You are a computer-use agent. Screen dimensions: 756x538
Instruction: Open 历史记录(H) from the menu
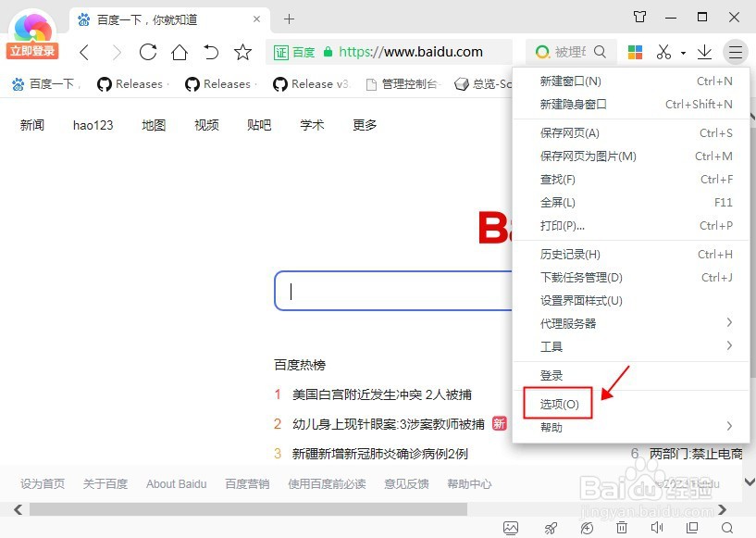click(631, 255)
